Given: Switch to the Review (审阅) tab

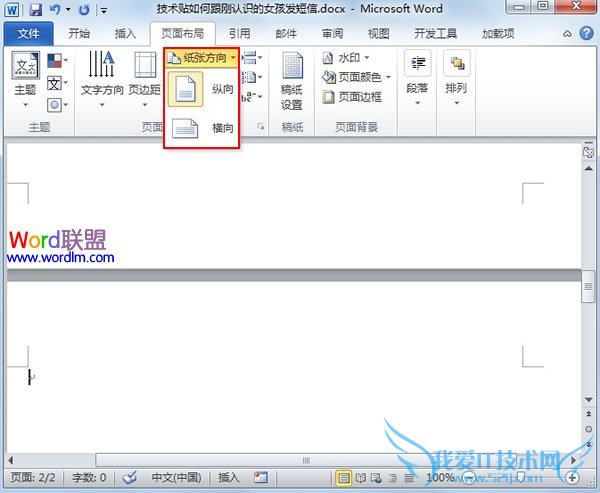Looking at the screenshot, I should (x=332, y=34).
